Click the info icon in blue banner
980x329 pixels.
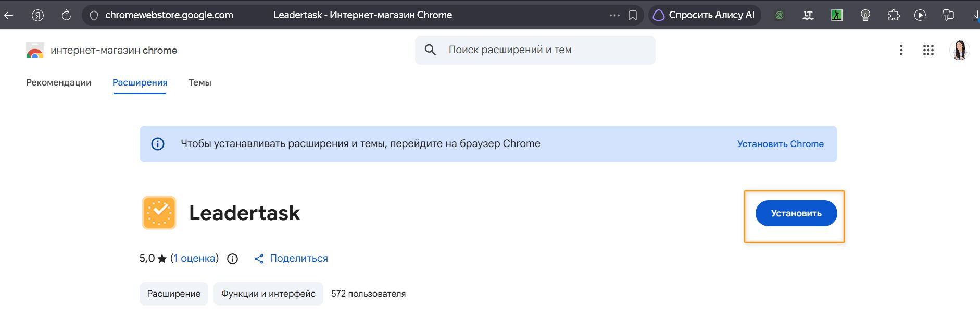pyautogui.click(x=158, y=144)
